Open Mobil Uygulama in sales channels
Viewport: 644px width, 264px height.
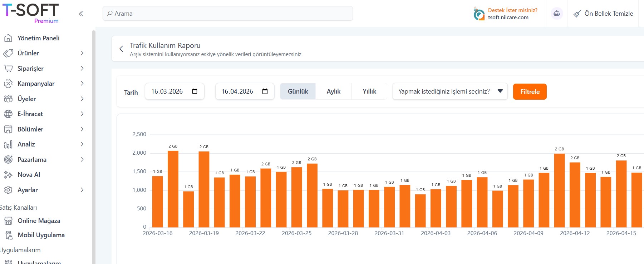coord(41,235)
